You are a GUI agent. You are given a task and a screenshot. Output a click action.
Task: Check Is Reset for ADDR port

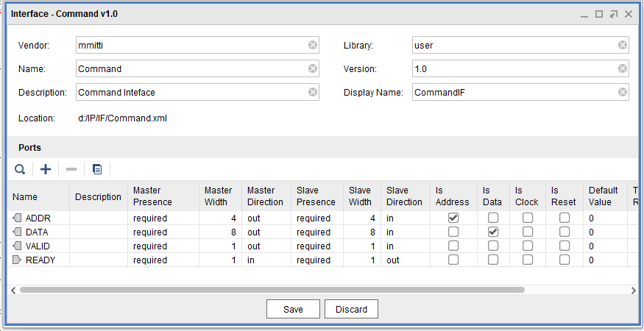(x=565, y=218)
